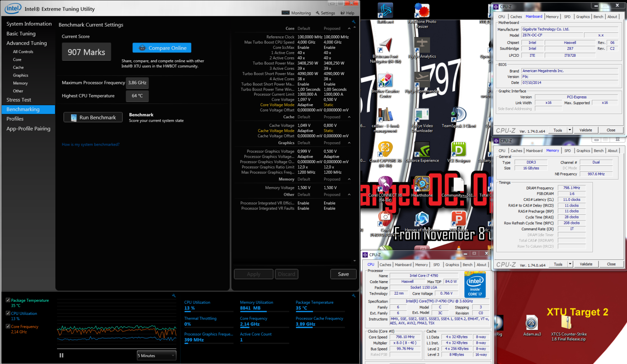This screenshot has width=627, height=364.
Task: Click the Apply button in XTU
Action: click(x=254, y=274)
